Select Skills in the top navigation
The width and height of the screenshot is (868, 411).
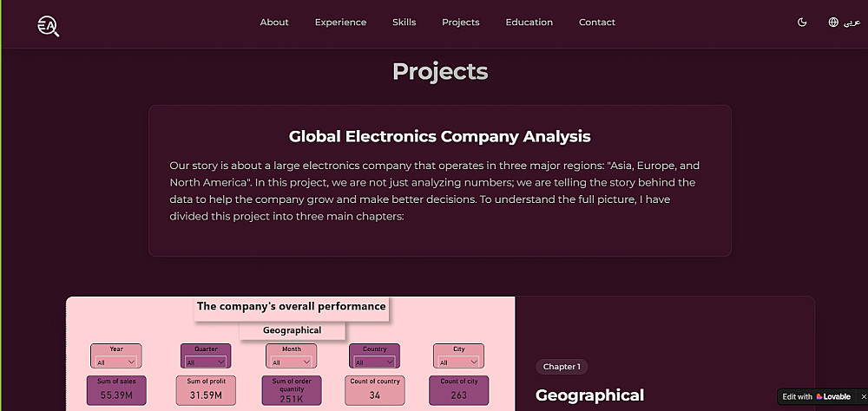click(404, 23)
